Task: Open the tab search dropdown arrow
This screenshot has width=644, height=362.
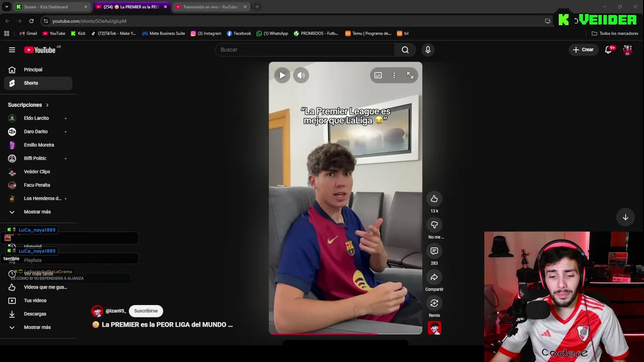Action: 7,7
